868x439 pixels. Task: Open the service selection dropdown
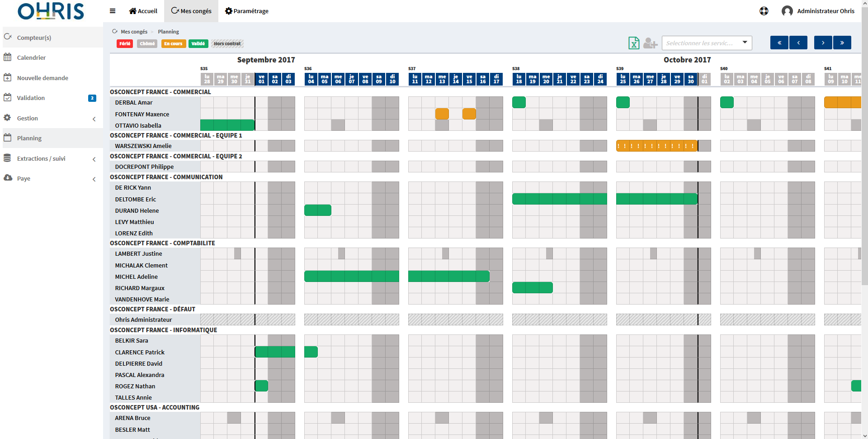coord(707,43)
